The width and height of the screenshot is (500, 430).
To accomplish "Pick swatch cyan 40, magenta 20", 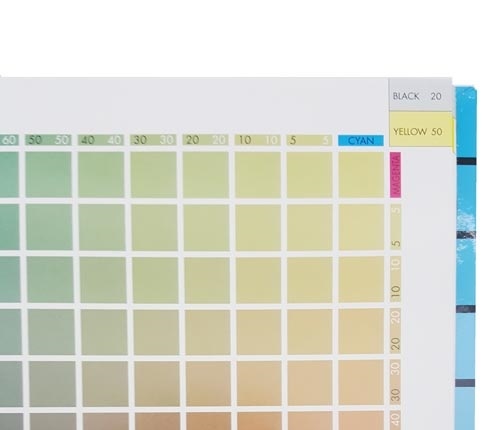I will coord(104,332).
